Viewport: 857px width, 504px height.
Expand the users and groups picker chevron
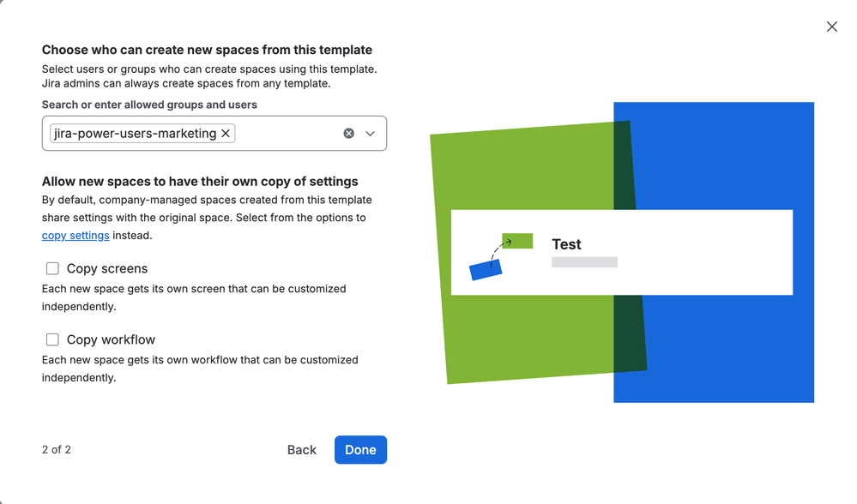click(370, 133)
